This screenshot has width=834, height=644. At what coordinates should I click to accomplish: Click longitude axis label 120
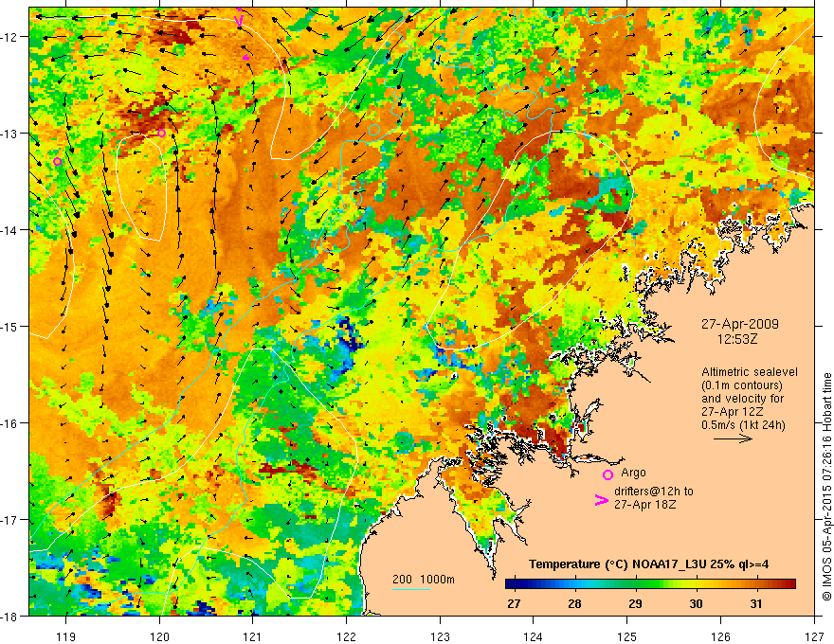pos(159,636)
